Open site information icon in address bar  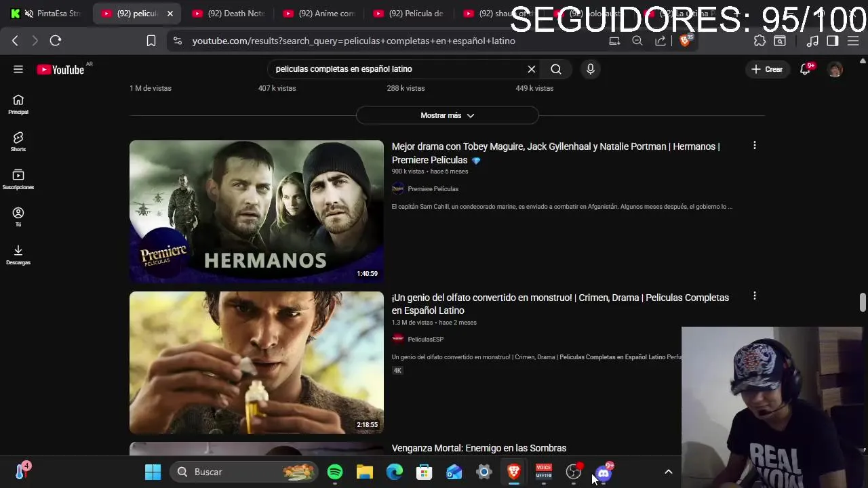[x=178, y=41]
